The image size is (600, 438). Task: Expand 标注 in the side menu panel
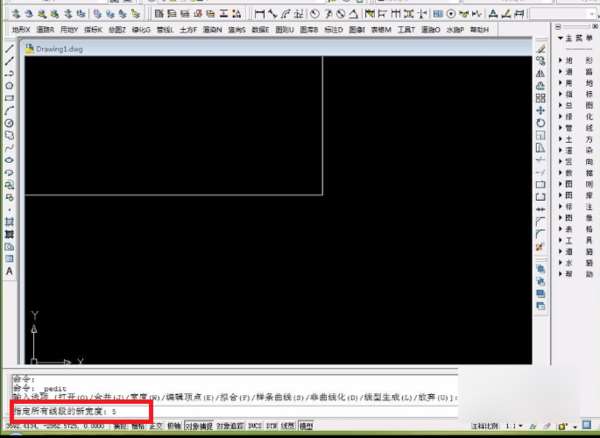pyautogui.click(x=575, y=207)
